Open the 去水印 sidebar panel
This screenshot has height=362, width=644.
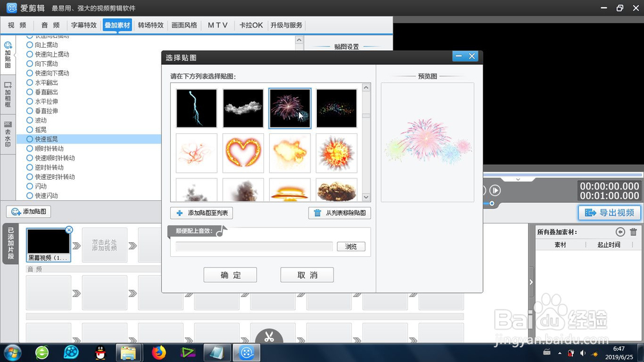(8, 135)
